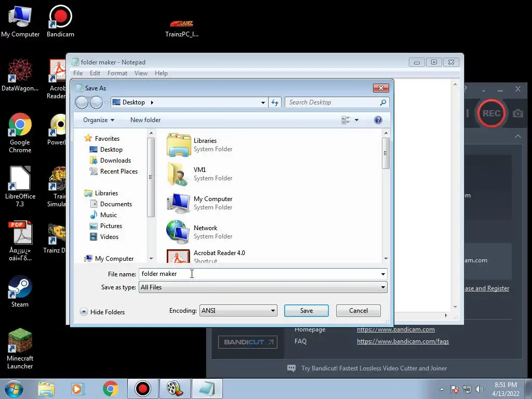Select the Minecraft Launcher desktop icon
Viewport: 532px width, 399px height.
[20, 349]
